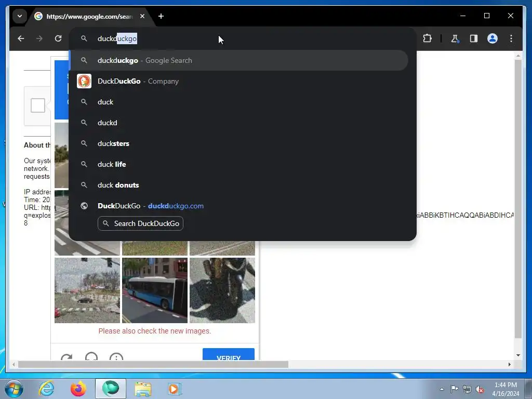Screen dimensions: 532x399
Task: Click the scroll-right arrow of horizontal scrollbar
Action: (x=509, y=364)
